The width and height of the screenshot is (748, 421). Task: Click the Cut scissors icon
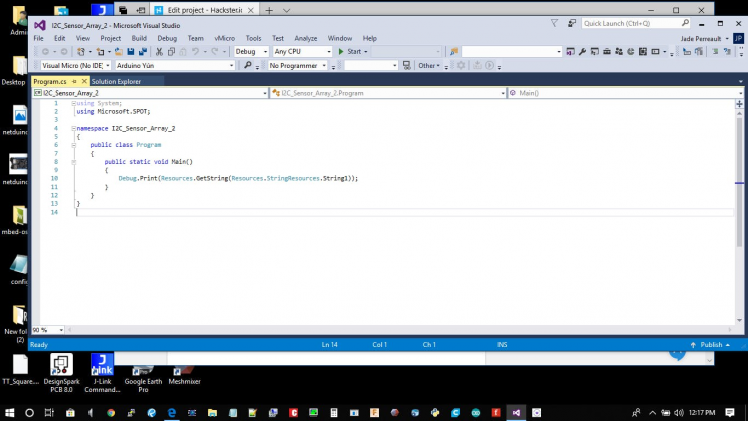(159, 51)
